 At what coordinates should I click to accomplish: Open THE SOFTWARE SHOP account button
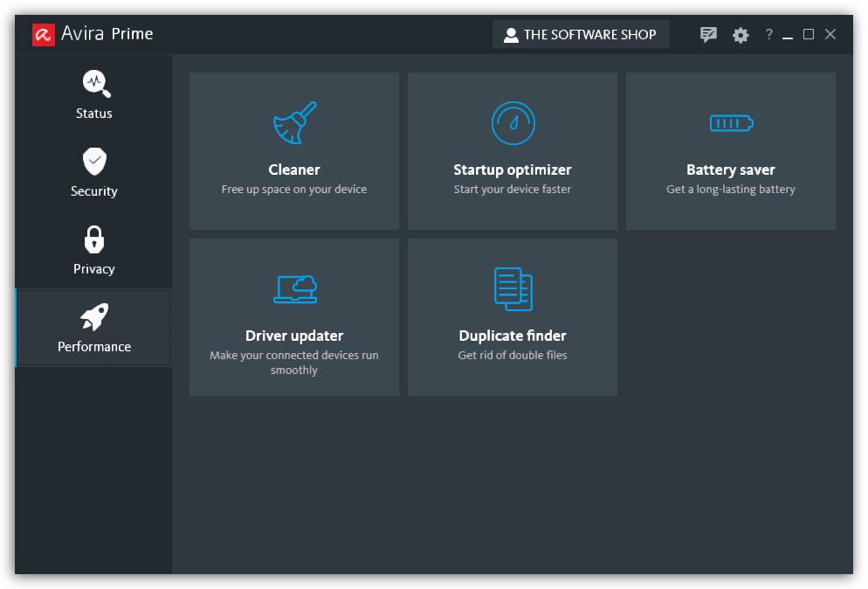[x=581, y=35]
